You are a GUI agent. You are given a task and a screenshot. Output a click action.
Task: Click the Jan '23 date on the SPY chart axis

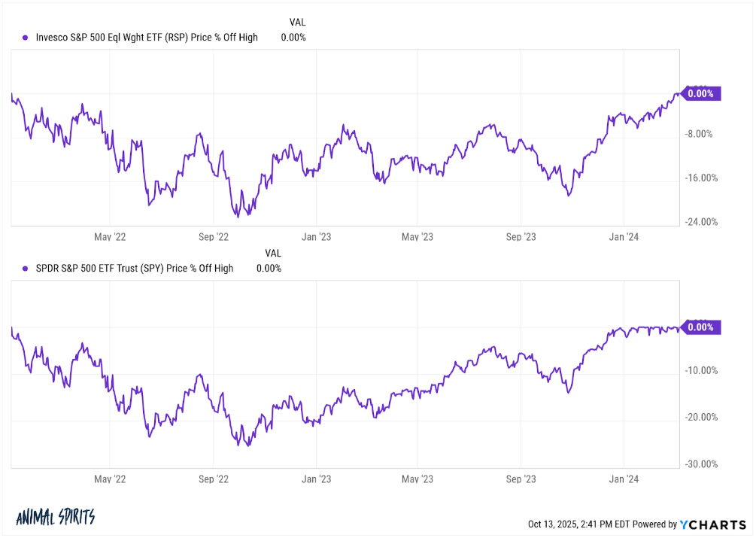coord(316,479)
